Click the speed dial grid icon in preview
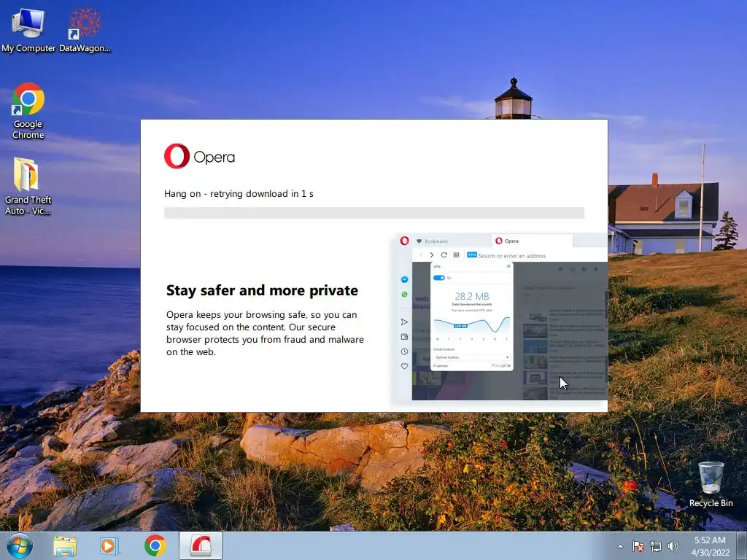This screenshot has height=560, width=747. point(457,254)
